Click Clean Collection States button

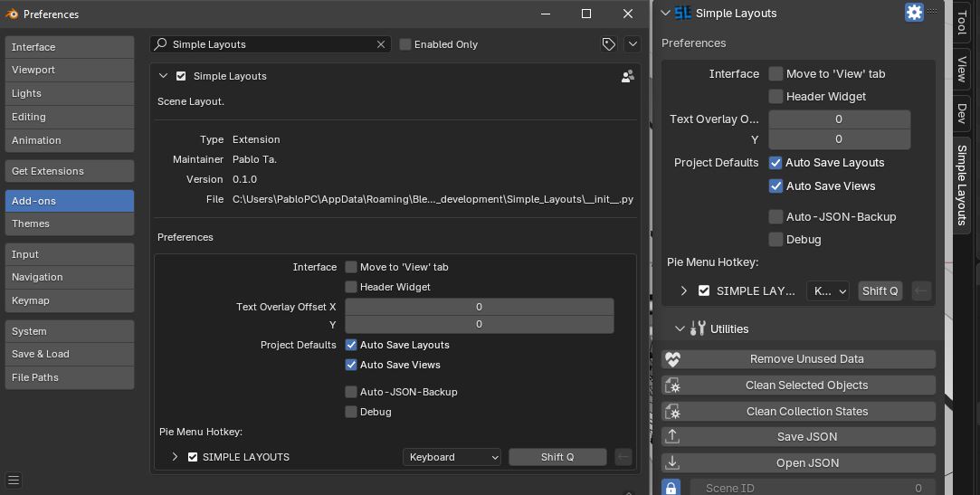(x=798, y=411)
